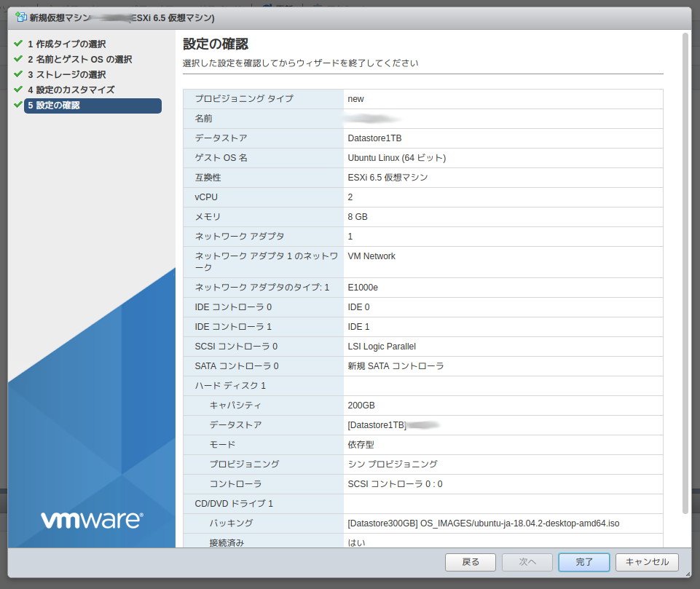Click hard disk capacity 200GB
700x589 pixels.
361,406
